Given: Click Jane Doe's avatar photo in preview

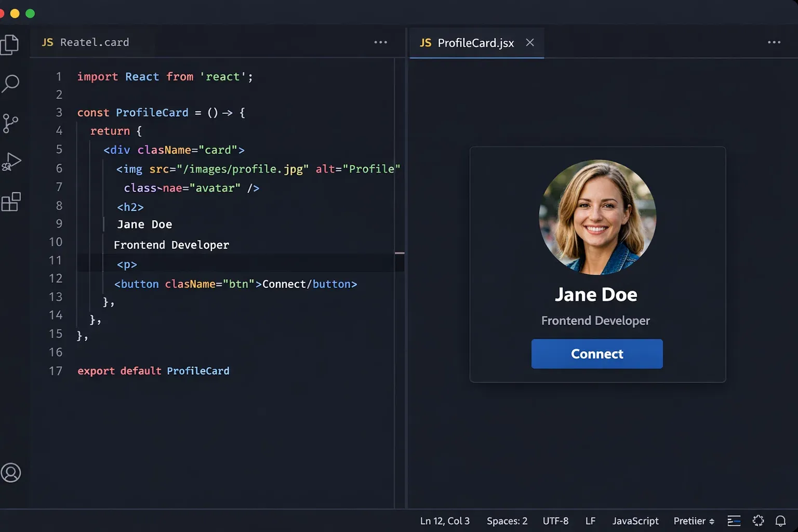Looking at the screenshot, I should point(597,217).
